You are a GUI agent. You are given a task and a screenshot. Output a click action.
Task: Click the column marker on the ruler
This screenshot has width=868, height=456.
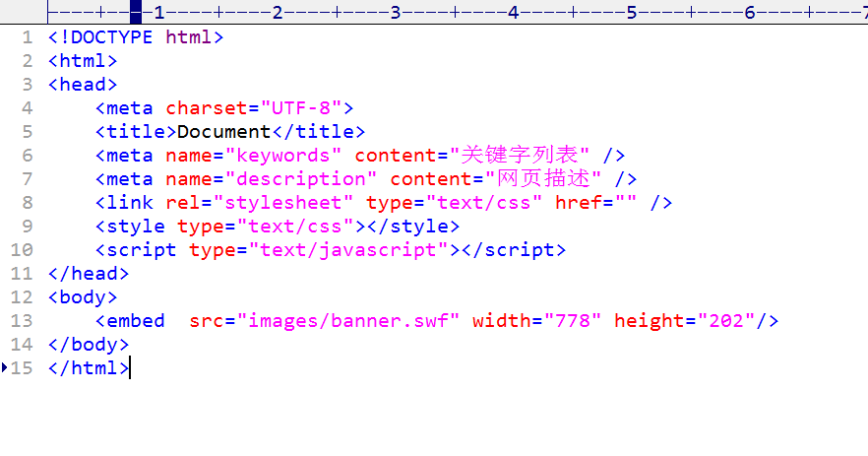click(136, 12)
